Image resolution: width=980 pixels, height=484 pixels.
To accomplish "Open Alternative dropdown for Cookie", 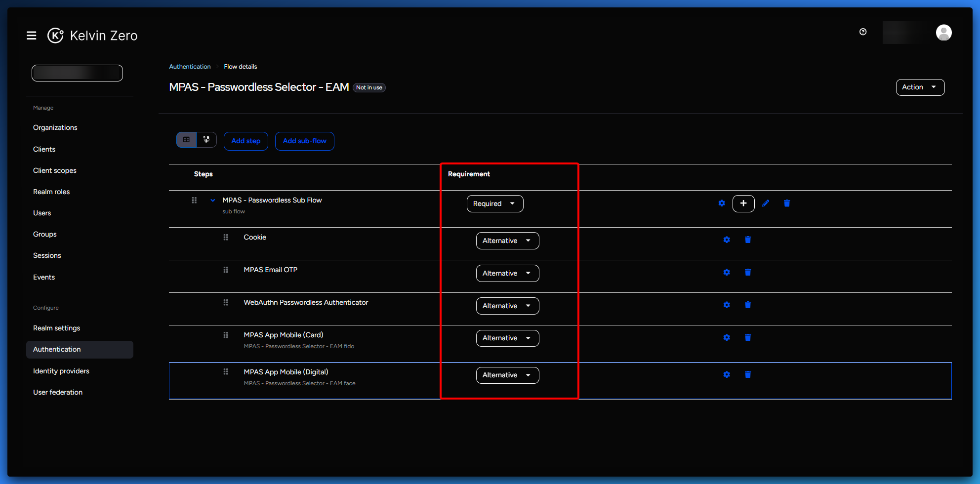I will click(507, 241).
